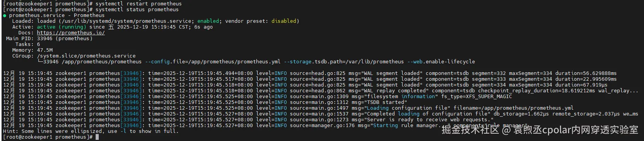Click source=manager.go:176 in log
The image size is (644, 141).
[322, 126]
